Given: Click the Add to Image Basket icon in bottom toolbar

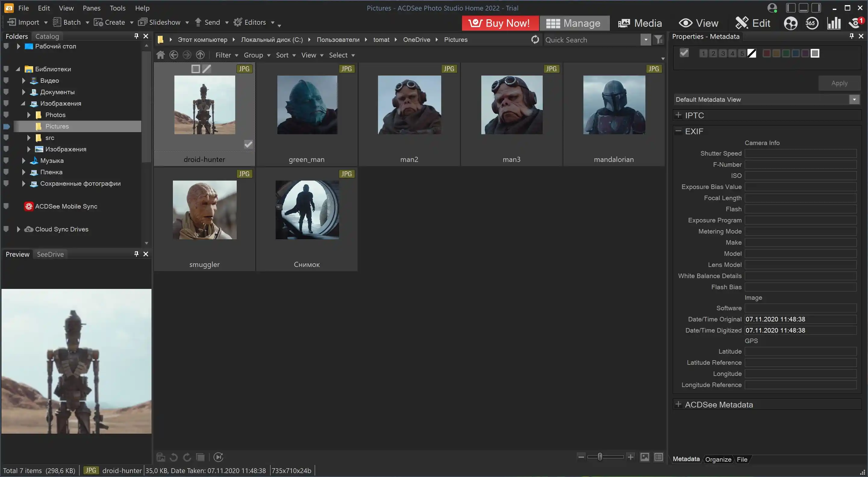Looking at the screenshot, I should (161, 457).
